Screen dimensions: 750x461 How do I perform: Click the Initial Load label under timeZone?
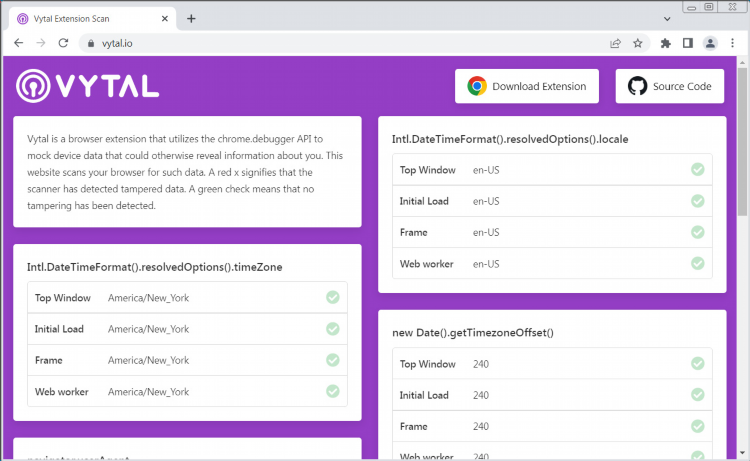pos(59,329)
